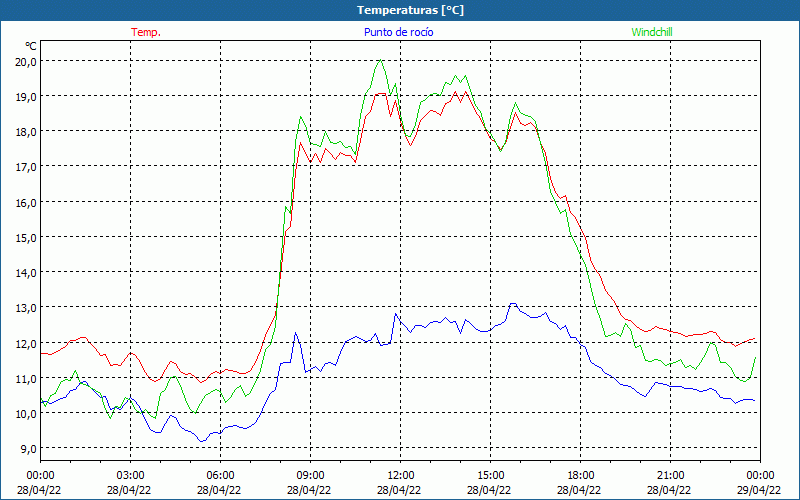This screenshot has height=500, width=800.
Task: Select the blue 'Punto de rocío' legend label
Action: coord(398,32)
